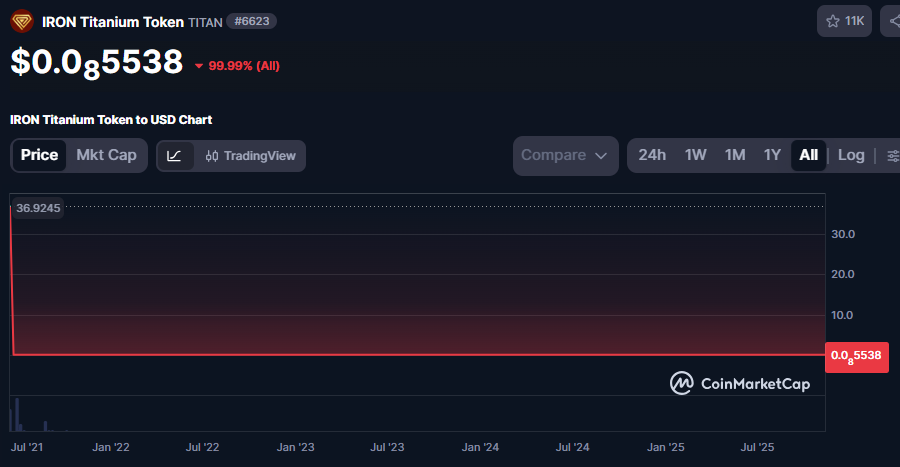Select the Price chart toggle
Image resolution: width=900 pixels, height=467 pixels.
tap(40, 155)
